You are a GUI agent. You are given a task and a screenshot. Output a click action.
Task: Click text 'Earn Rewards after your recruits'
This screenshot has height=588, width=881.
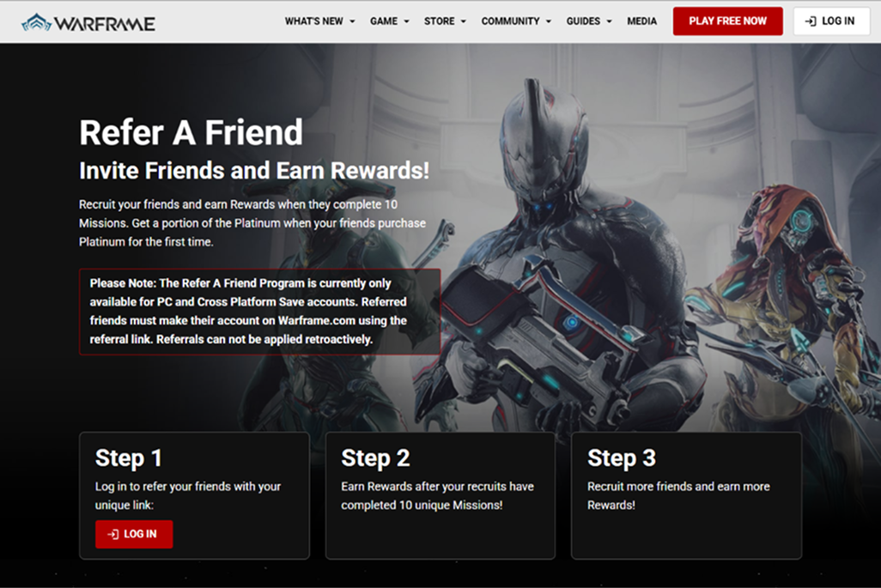coord(420,487)
